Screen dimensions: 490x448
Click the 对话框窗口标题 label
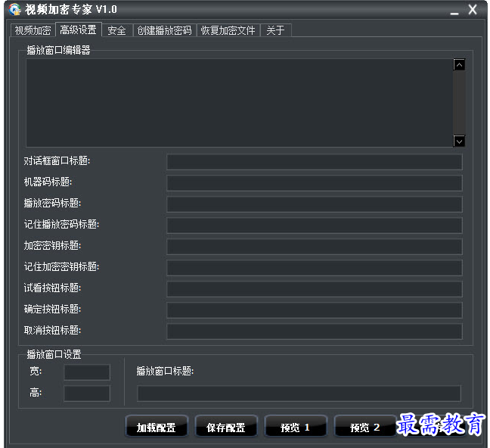click(x=57, y=160)
